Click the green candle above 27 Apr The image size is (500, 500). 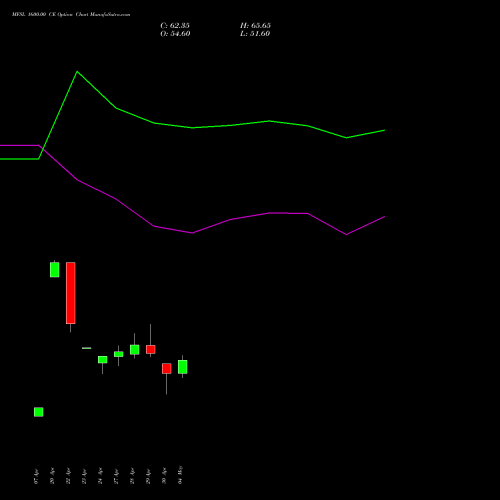[119, 354]
